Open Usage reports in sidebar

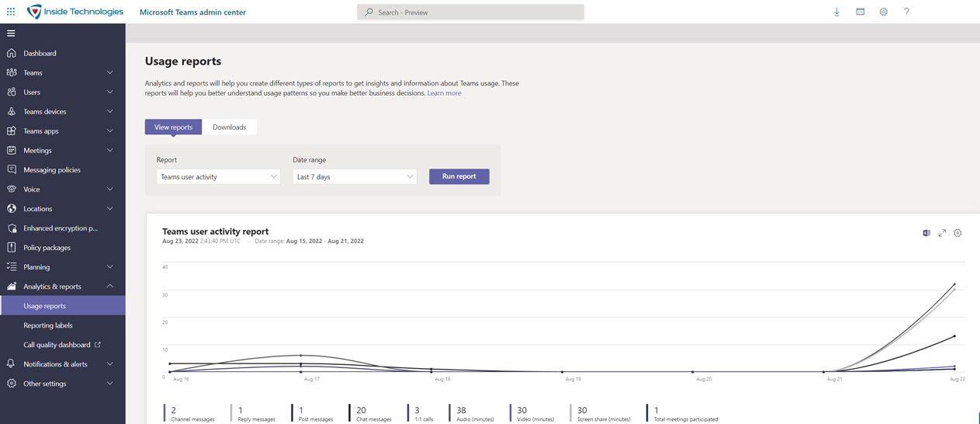pyautogui.click(x=62, y=305)
